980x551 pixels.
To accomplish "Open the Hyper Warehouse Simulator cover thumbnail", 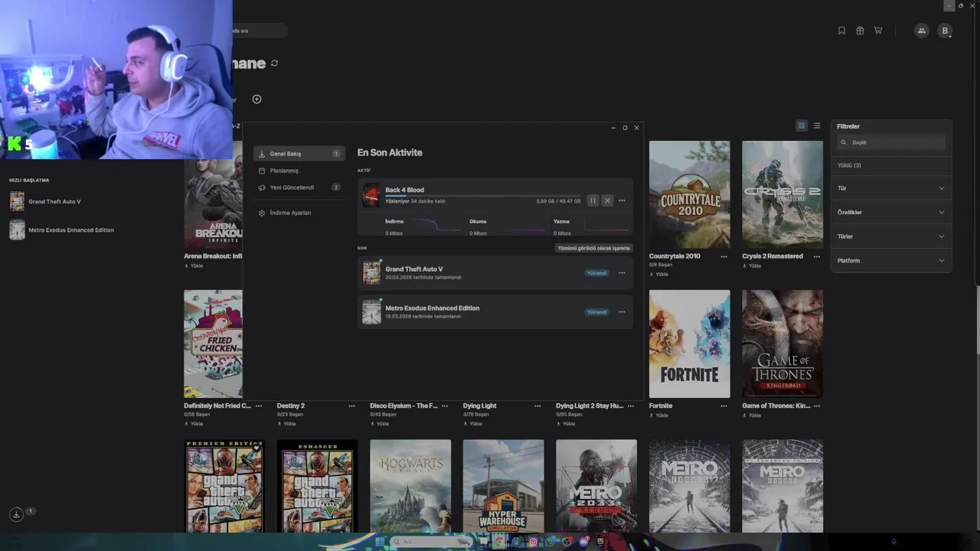I will 504,486.
